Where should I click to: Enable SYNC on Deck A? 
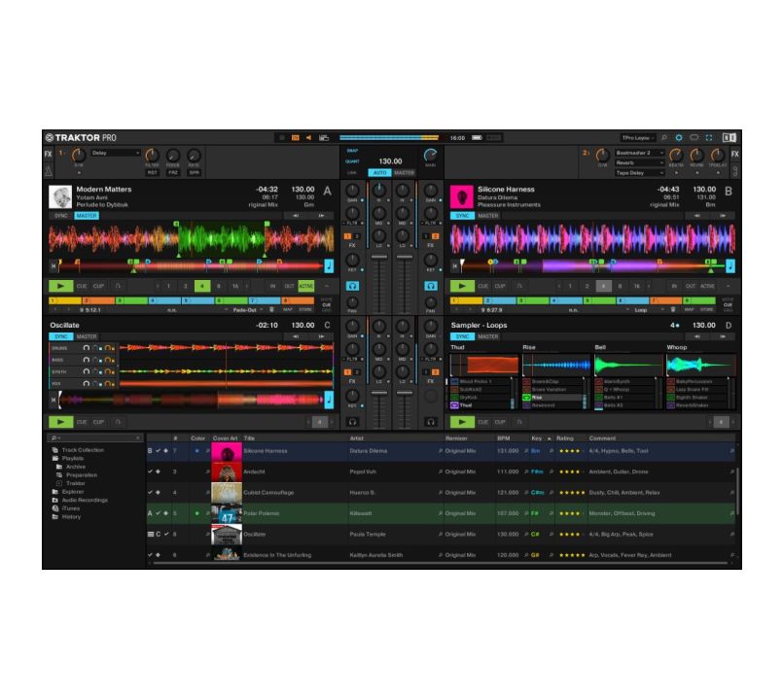click(x=60, y=216)
